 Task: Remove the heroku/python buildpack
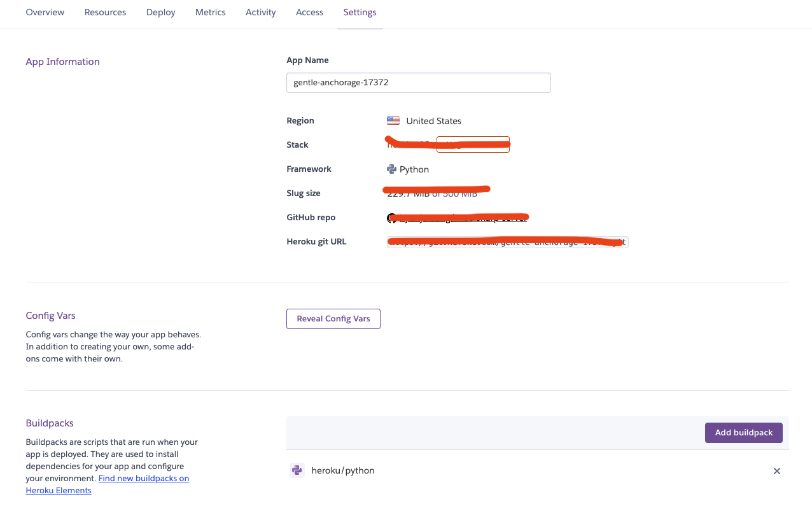(x=776, y=471)
